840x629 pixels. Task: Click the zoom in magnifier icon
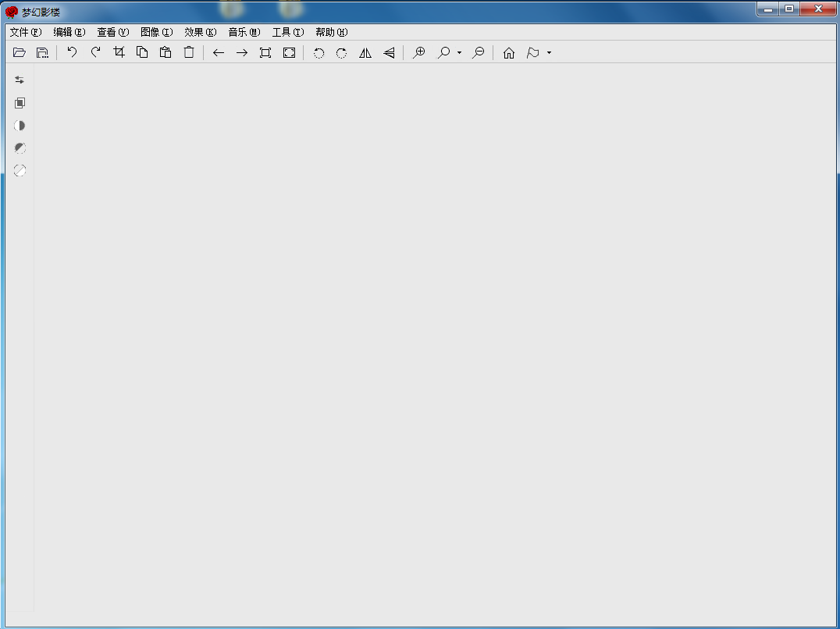(x=419, y=52)
